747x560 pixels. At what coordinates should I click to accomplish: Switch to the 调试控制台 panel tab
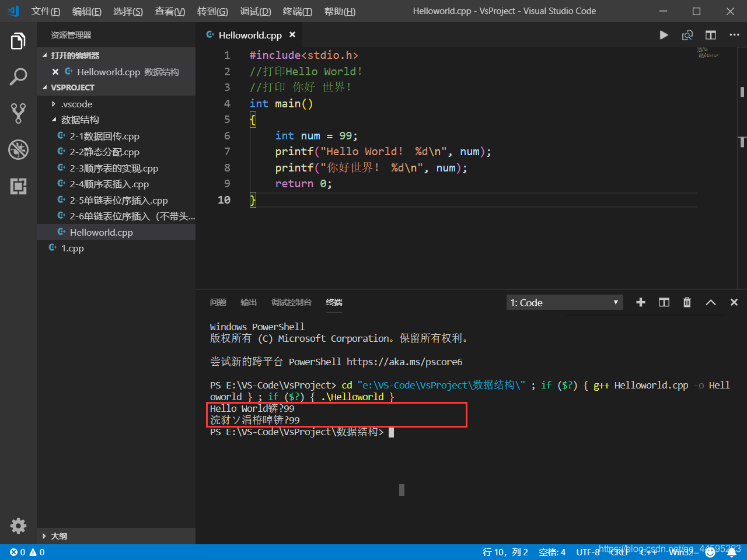click(291, 302)
